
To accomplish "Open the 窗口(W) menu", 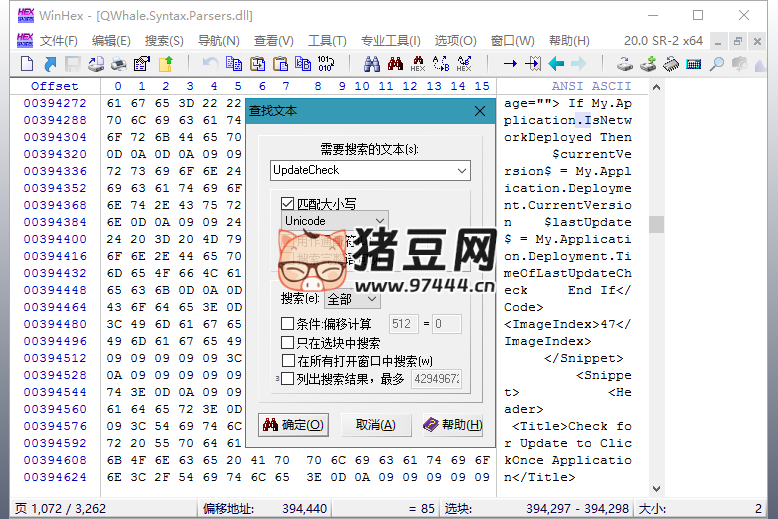I will click(x=513, y=41).
